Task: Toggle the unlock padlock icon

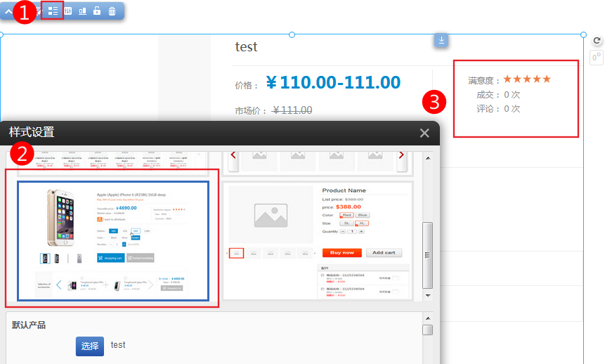Action: (97, 11)
